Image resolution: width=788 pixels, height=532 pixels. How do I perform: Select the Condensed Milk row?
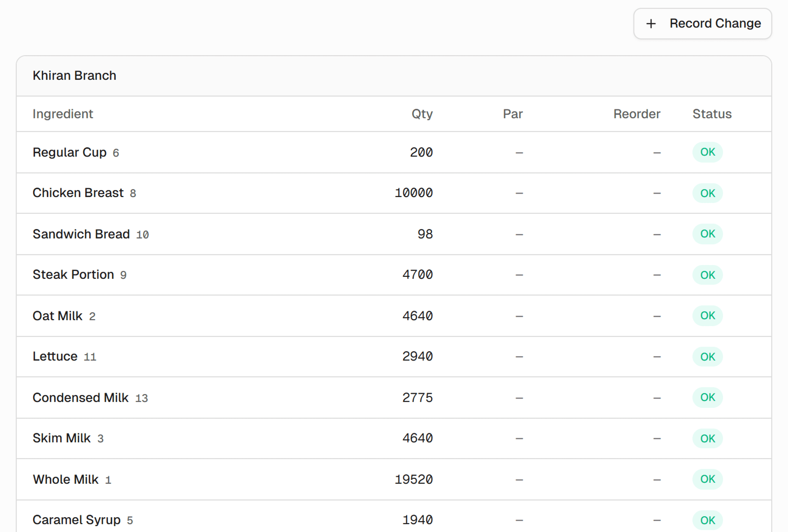[x=80, y=398]
